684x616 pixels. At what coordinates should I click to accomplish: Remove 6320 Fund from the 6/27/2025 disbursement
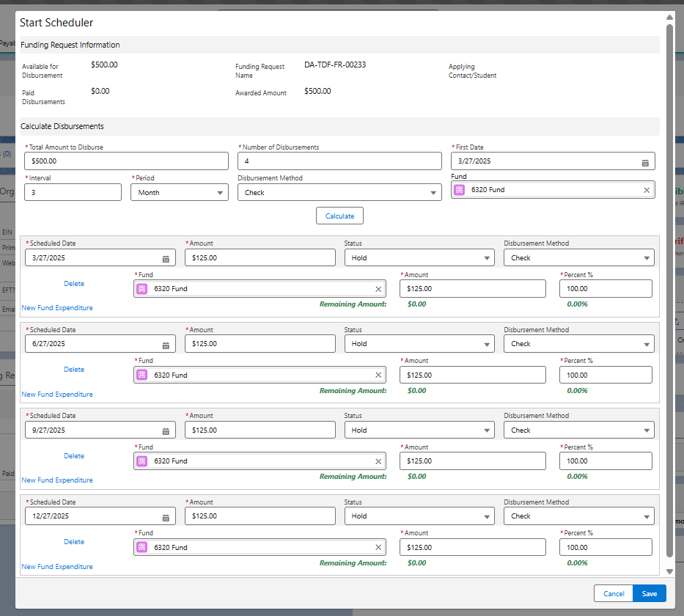tap(378, 375)
